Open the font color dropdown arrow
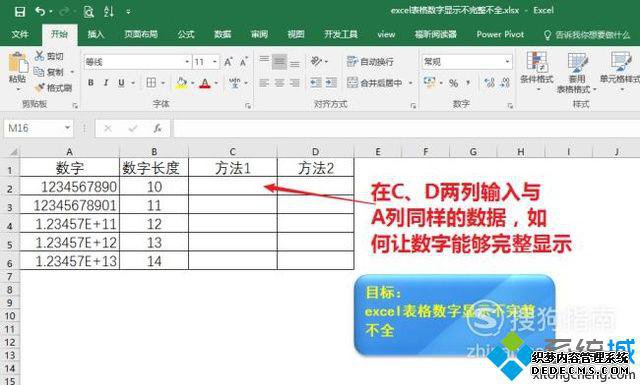This screenshot has height=385, width=640. [x=216, y=83]
